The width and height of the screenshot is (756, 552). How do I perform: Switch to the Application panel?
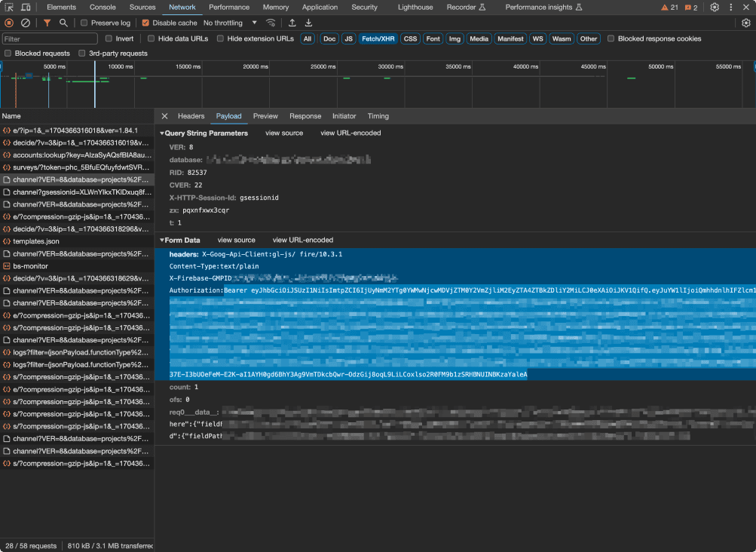tap(320, 7)
